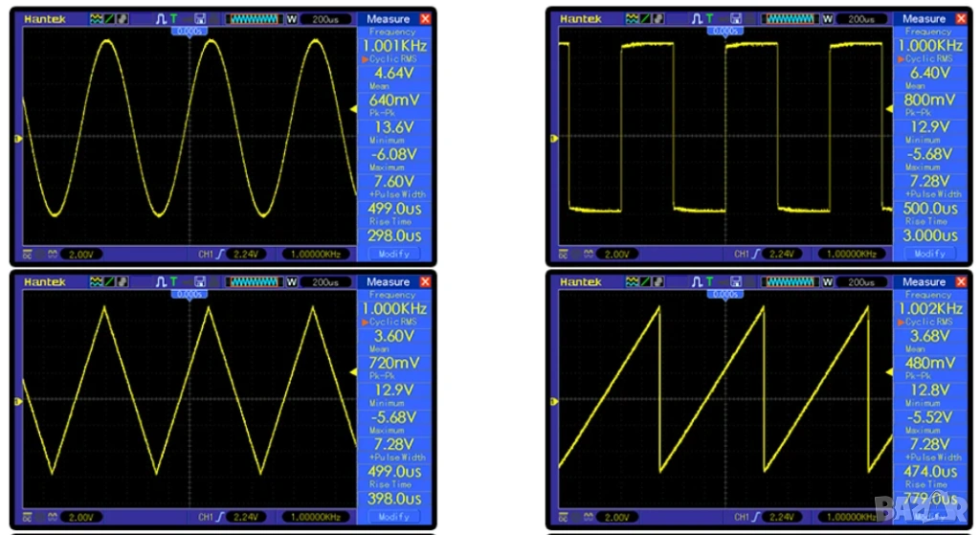Click pulse icon in square wave panel toolbar
980x535 pixels.
point(697,19)
